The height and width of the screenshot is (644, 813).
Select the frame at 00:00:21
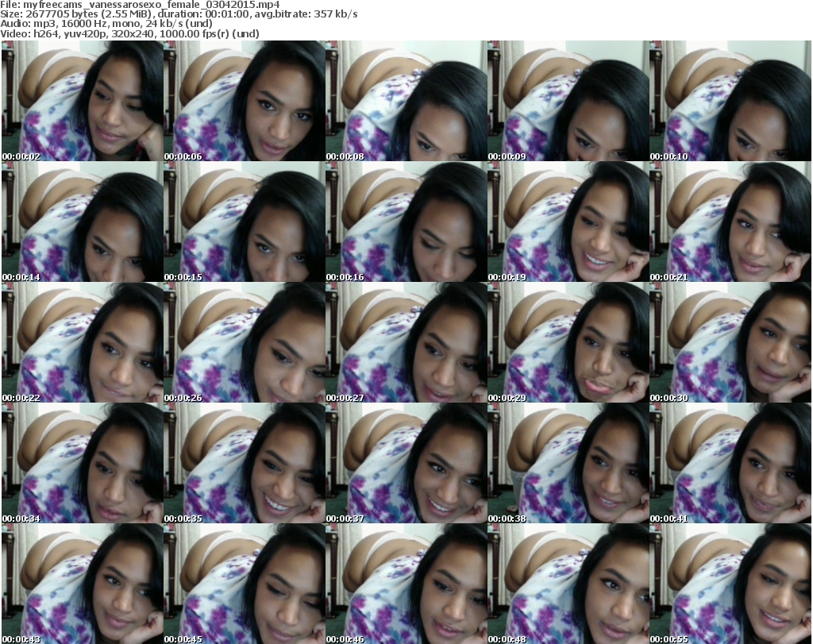pyautogui.click(x=730, y=222)
